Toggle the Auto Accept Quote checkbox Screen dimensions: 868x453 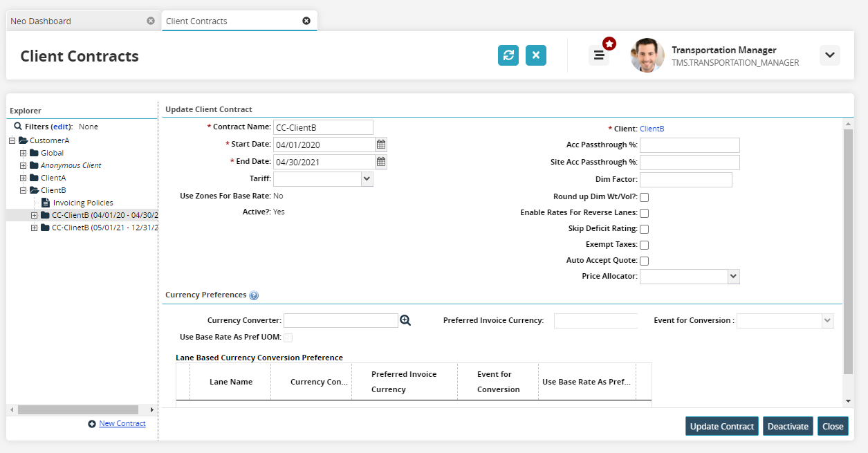[x=644, y=261]
